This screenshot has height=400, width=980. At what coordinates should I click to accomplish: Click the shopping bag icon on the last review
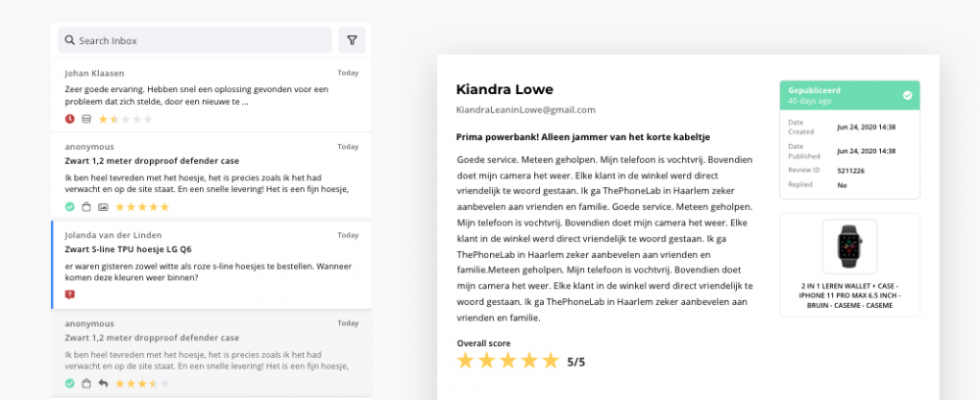click(86, 383)
